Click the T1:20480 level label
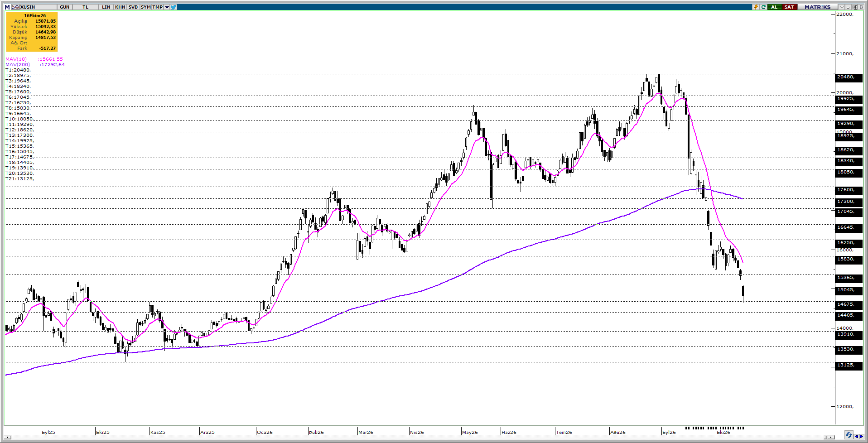Image resolution: width=868 pixels, height=443 pixels. [18, 70]
